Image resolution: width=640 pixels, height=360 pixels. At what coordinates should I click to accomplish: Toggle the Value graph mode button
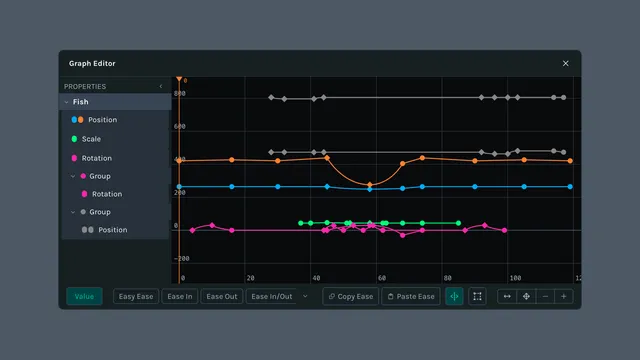tap(84, 296)
